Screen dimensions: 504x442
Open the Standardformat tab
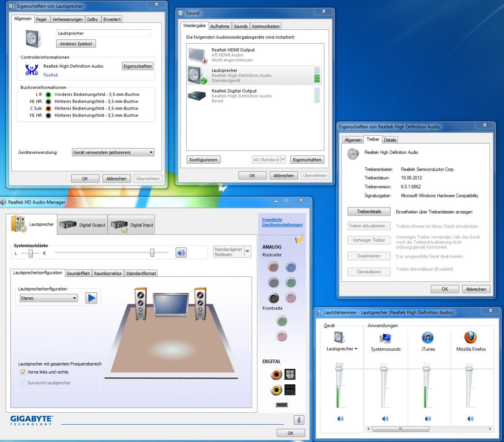click(141, 273)
